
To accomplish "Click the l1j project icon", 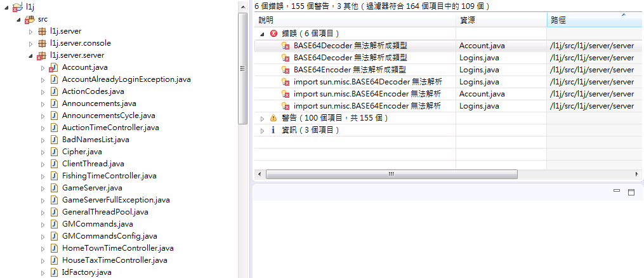I will click(18, 8).
